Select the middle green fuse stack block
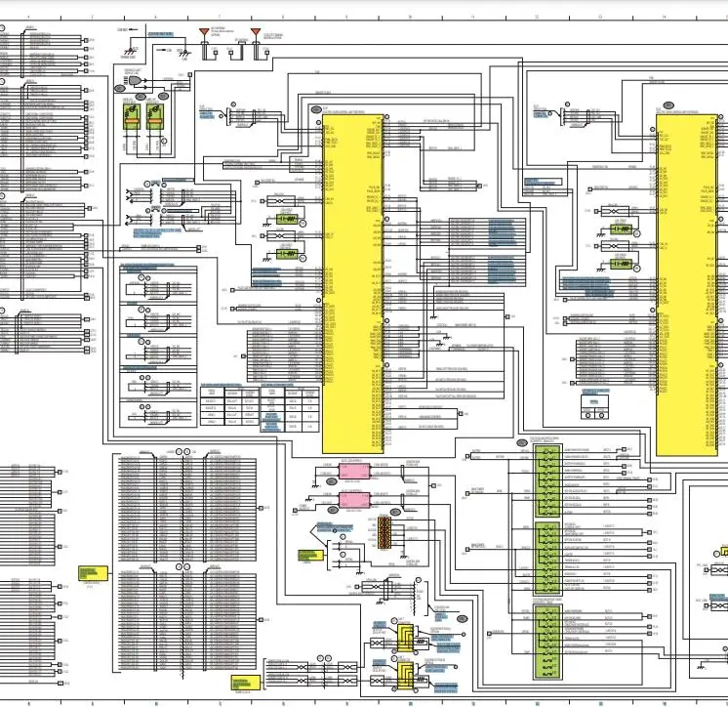This screenshot has height=707, width=728. point(547,559)
